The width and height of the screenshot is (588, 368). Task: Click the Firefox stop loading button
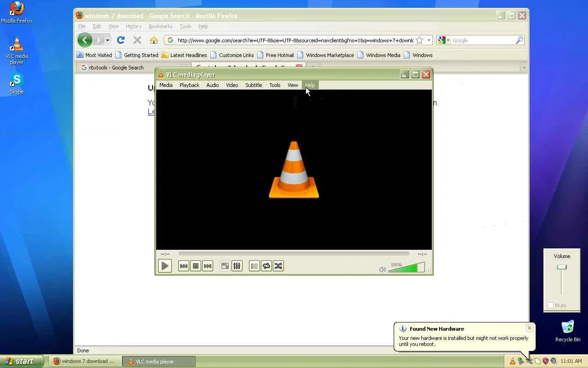[137, 40]
